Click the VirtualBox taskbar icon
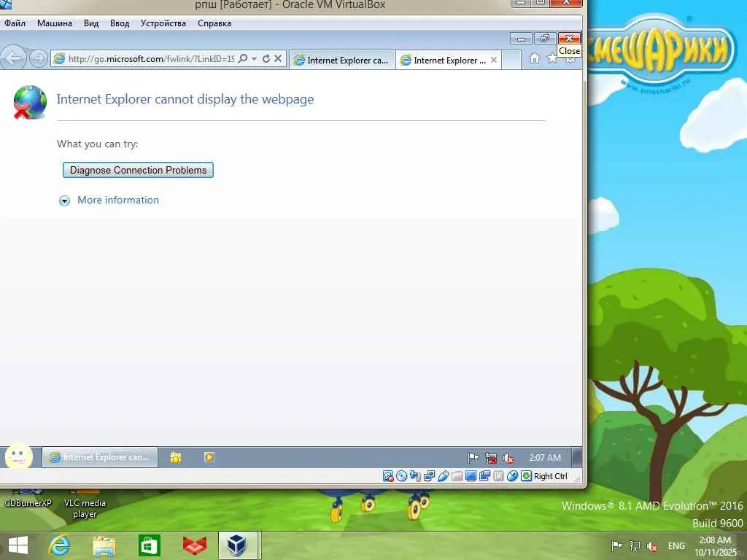 [239, 545]
